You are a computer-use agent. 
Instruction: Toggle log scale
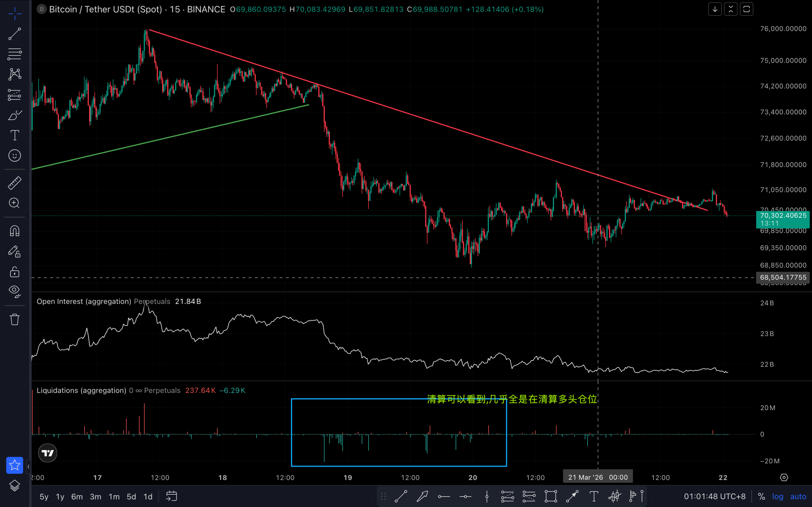coord(777,497)
